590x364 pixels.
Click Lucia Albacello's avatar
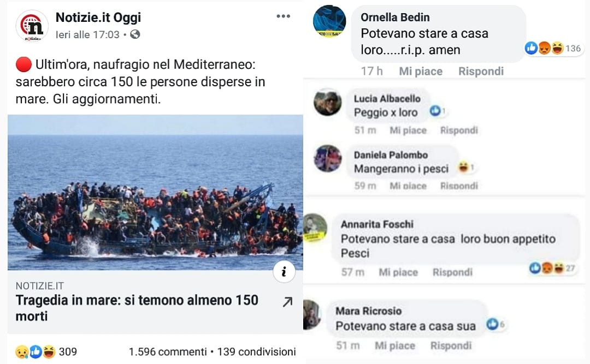tap(328, 102)
